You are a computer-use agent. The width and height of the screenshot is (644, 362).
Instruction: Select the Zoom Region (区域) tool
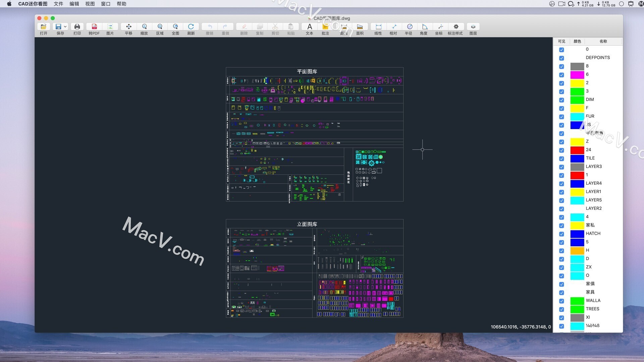pos(160,27)
